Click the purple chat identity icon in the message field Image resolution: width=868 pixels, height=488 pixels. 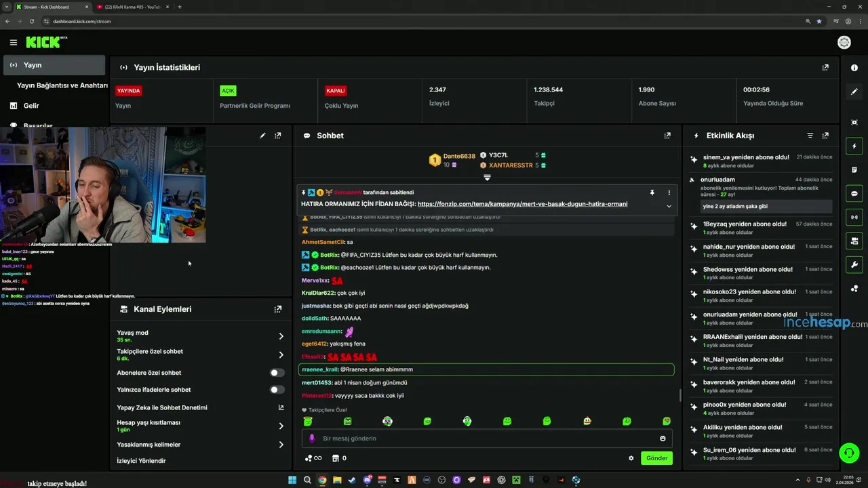pos(312,439)
